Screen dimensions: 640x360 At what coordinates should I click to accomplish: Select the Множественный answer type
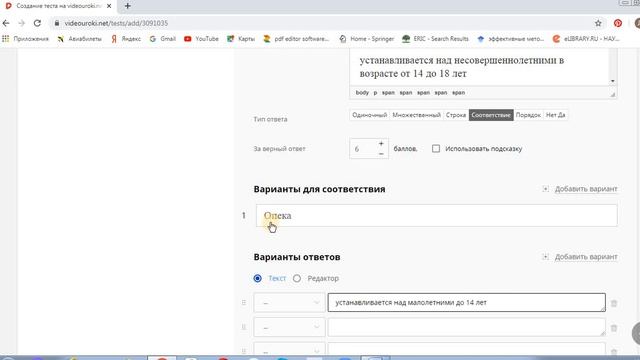[x=416, y=115]
